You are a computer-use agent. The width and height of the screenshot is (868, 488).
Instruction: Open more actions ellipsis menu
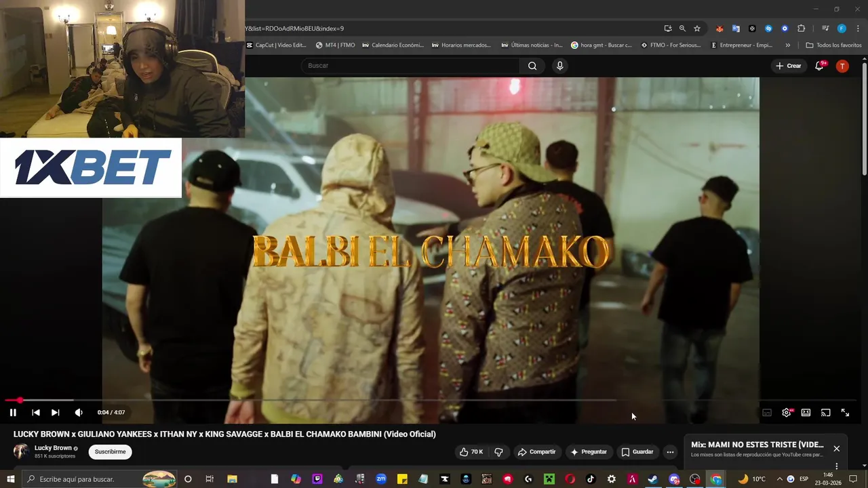[x=670, y=452]
